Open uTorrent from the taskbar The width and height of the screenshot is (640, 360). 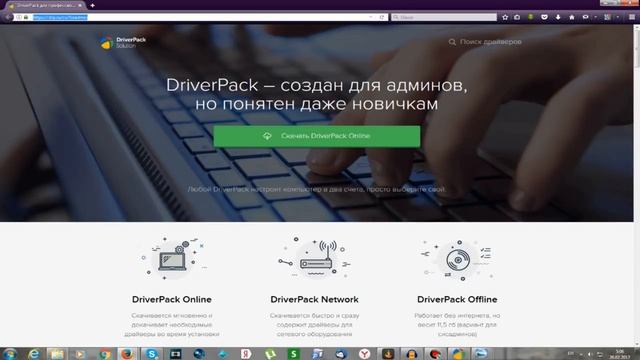coord(269,354)
